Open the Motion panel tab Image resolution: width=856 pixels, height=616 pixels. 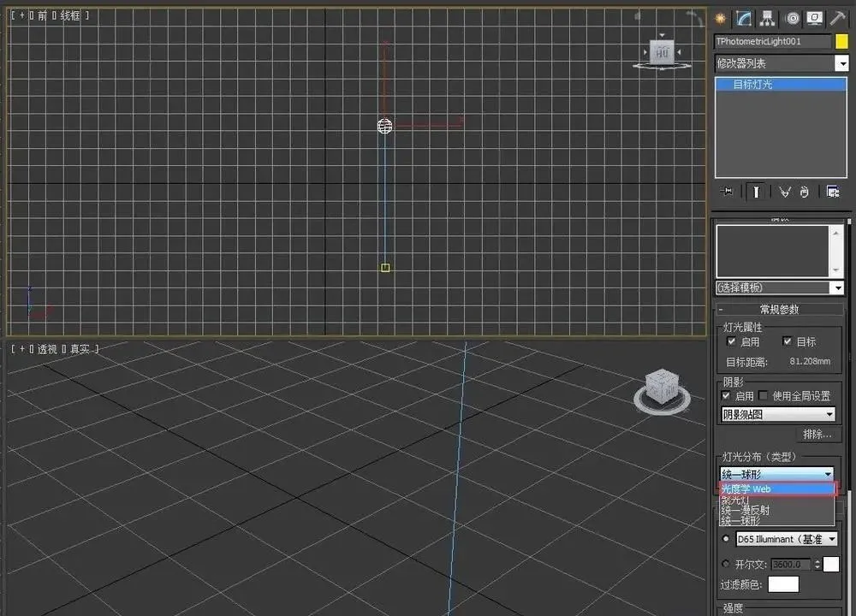792,19
